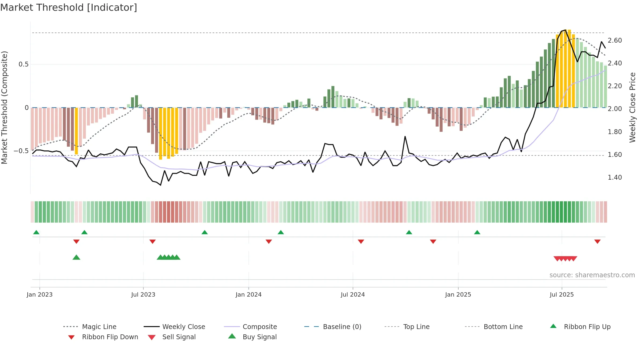Click the dark red ribbon segment after Jul 2023

[169, 212]
